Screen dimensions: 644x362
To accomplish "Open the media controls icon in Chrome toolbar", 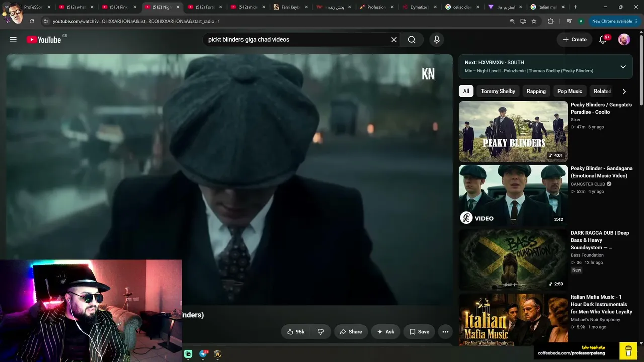I will (569, 21).
